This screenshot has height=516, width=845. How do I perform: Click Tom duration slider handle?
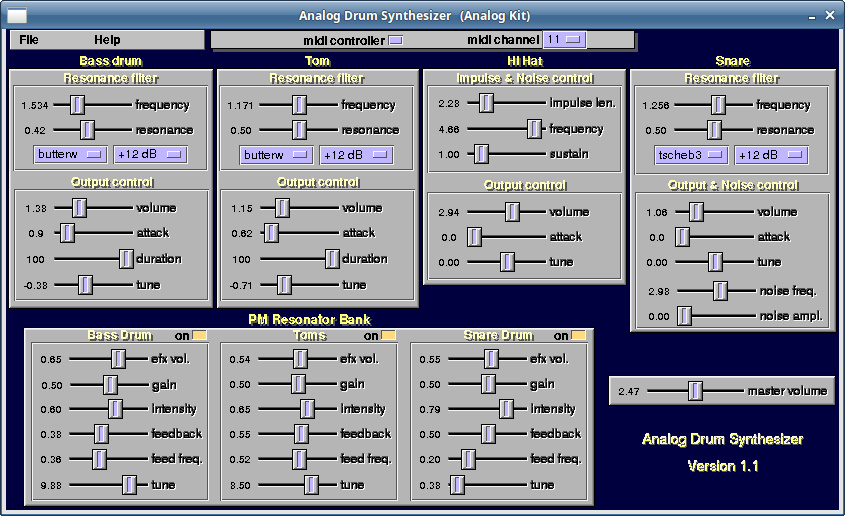332,259
